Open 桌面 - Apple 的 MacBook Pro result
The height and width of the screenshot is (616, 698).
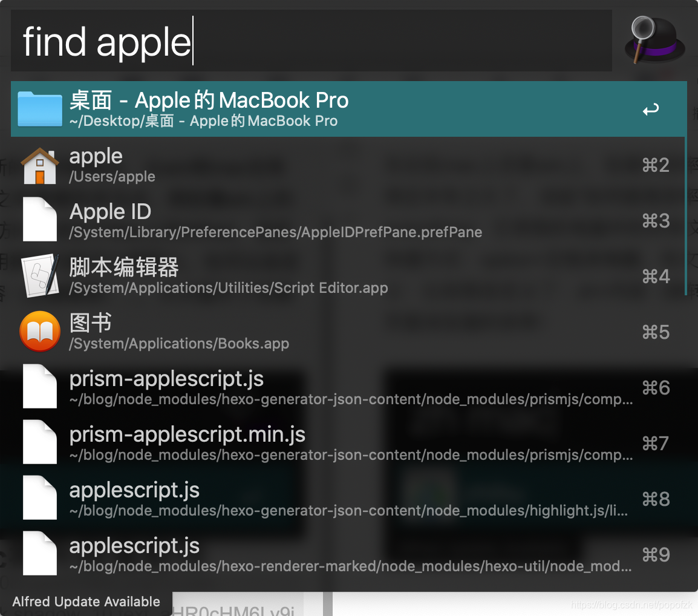coord(348,109)
